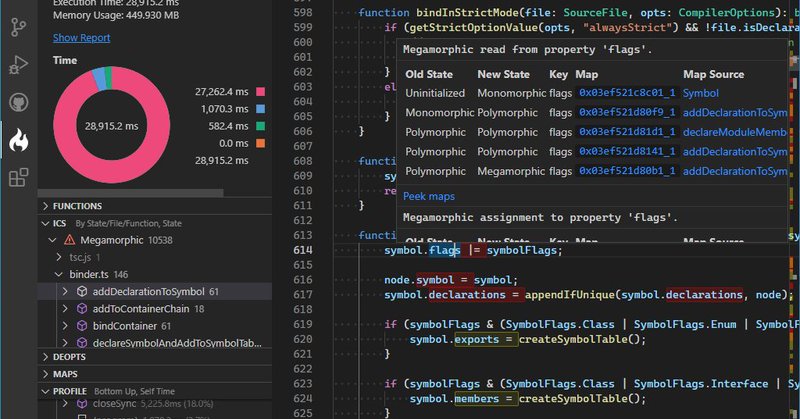Click the 'members' property on line 624
The image size is (800, 419).
coord(477,399)
